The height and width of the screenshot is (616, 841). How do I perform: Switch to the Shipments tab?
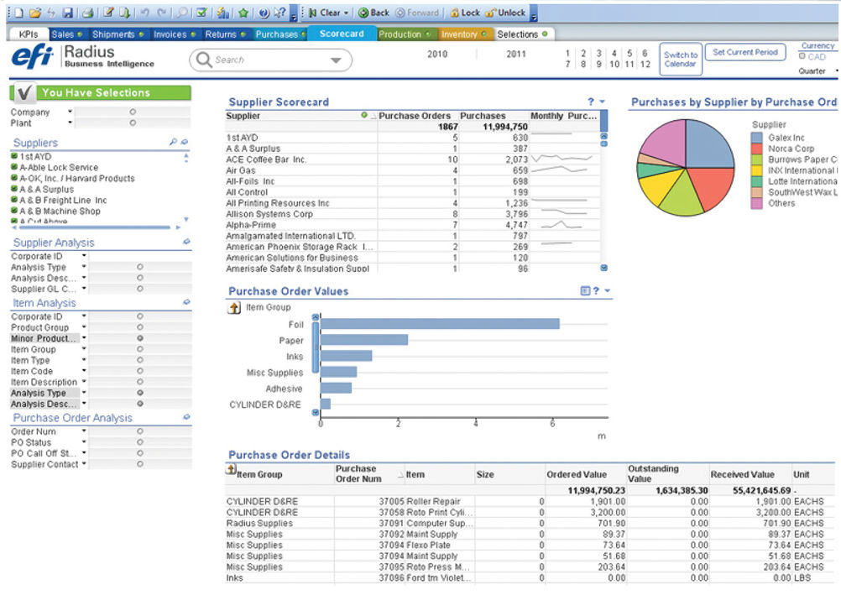coord(118,34)
